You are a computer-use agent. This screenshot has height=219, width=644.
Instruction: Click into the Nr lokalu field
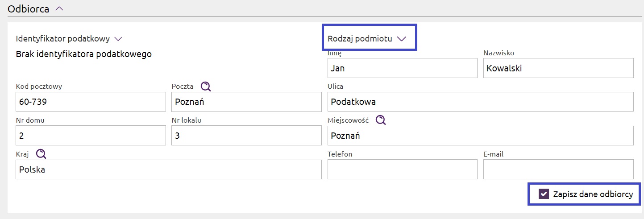pyautogui.click(x=246, y=136)
